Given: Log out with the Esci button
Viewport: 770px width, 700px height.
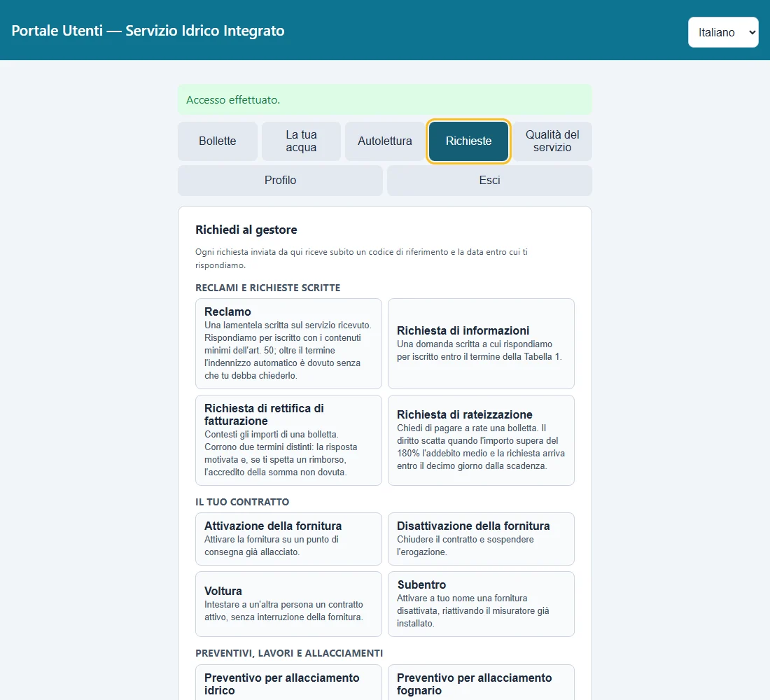Looking at the screenshot, I should [489, 181].
